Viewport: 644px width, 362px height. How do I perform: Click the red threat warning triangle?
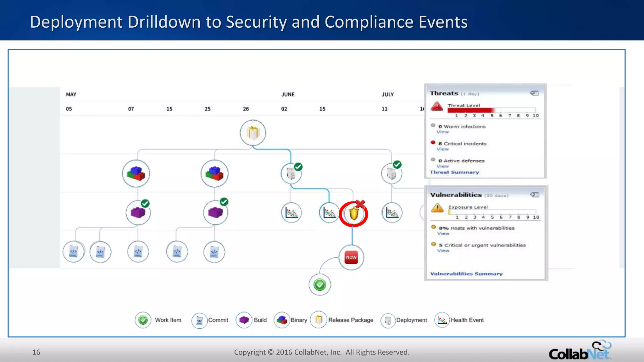click(437, 106)
